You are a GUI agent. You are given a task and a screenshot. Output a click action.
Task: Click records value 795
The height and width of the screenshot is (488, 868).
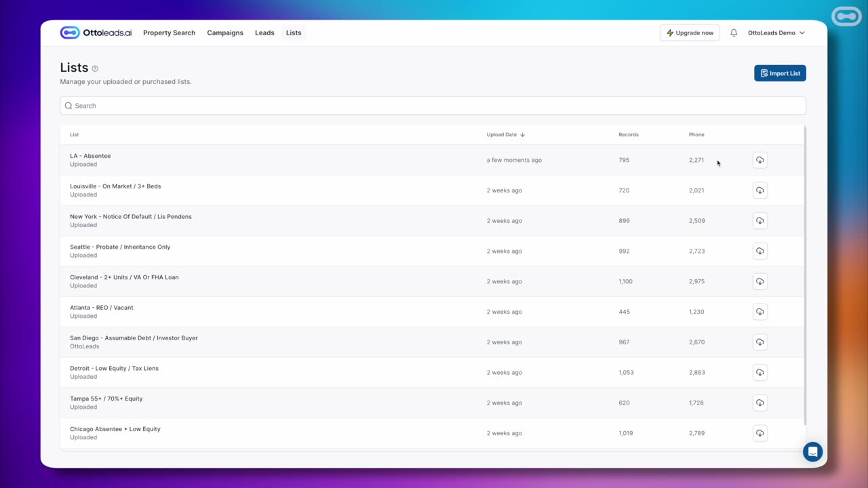[624, 160]
